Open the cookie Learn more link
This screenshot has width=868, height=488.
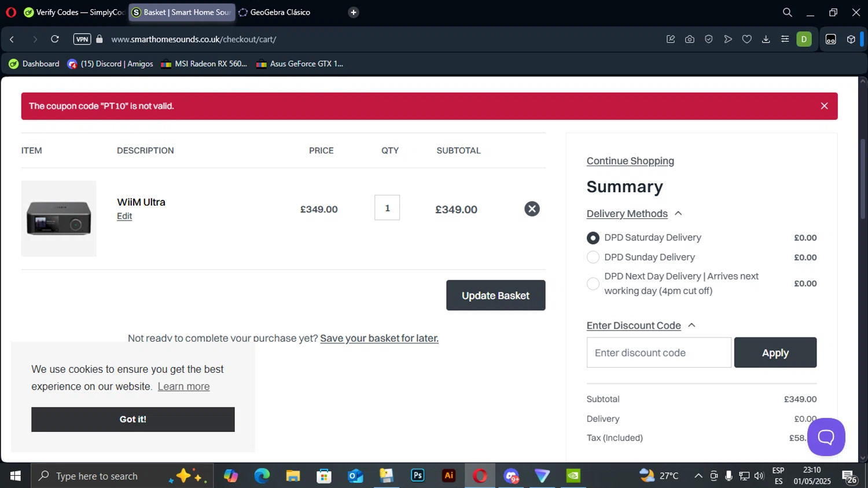(x=183, y=386)
